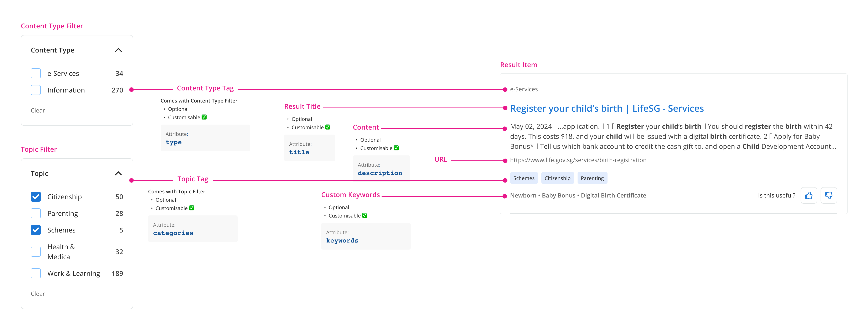Image resolution: width=868 pixels, height=330 pixels.
Task: Click the thumbs up icon on the result
Action: [809, 195]
